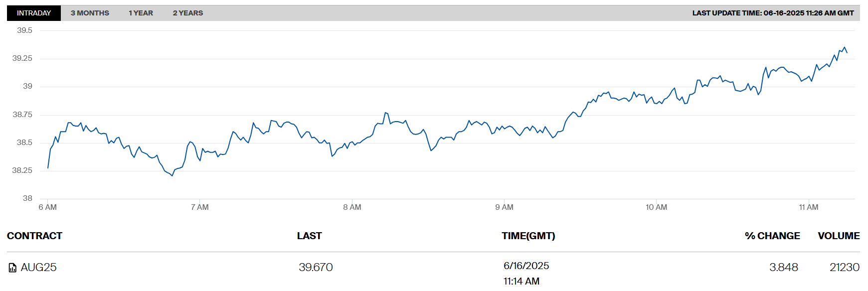The width and height of the screenshot is (868, 291).
Task: Click the 6/16/2025 date in the AUG25 row
Action: click(x=526, y=266)
